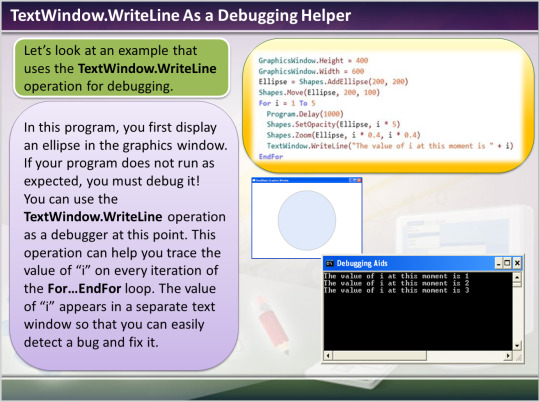Click the code line 'GraphicsWindow.Width = 600'
This screenshot has height=402, width=540.
[311, 71]
